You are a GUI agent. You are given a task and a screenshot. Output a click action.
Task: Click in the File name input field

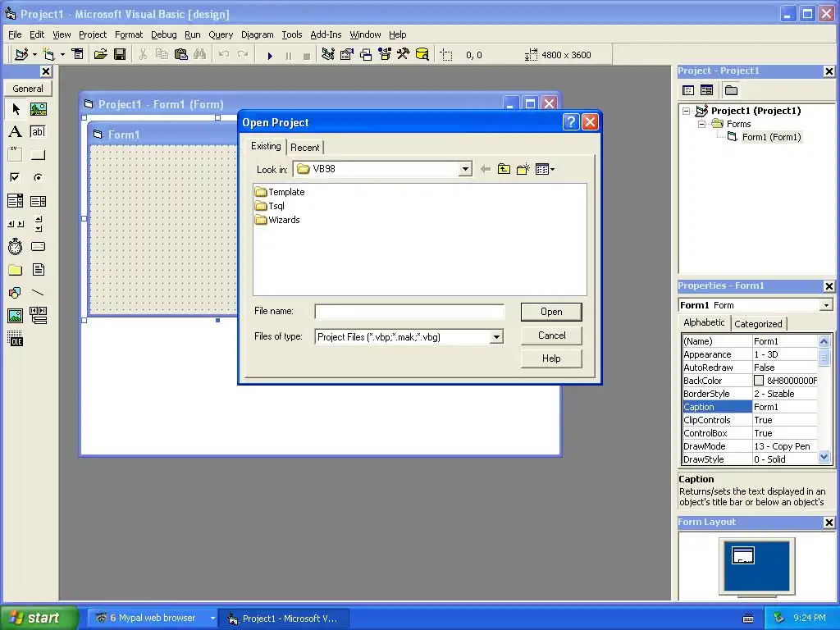click(x=409, y=312)
